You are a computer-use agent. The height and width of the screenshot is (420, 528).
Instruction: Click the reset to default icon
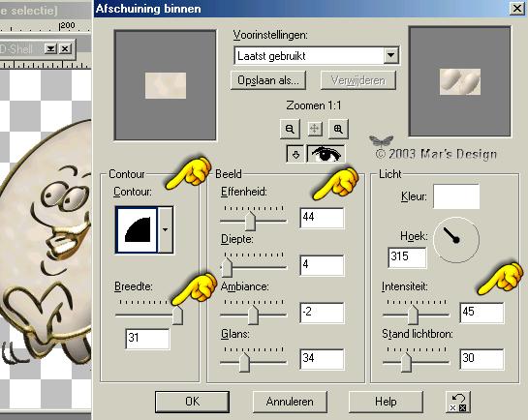coord(458,402)
